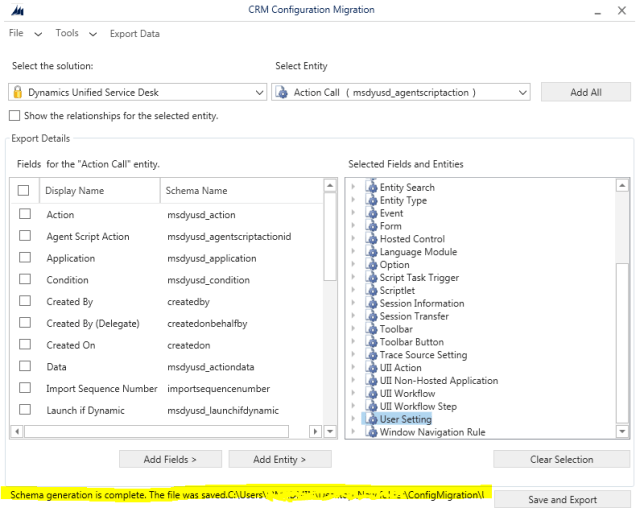640x516 pixels.
Task: Click the Form entity icon
Action: point(371,226)
